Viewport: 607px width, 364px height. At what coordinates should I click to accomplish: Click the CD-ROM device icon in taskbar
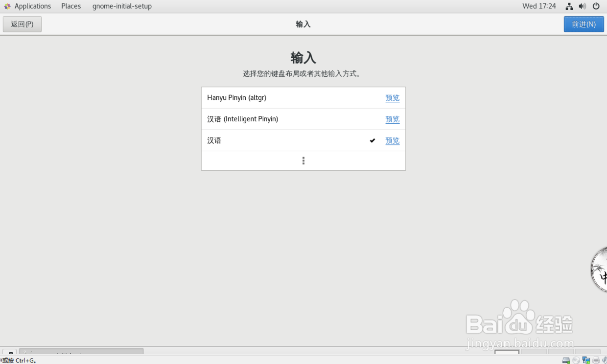576,360
